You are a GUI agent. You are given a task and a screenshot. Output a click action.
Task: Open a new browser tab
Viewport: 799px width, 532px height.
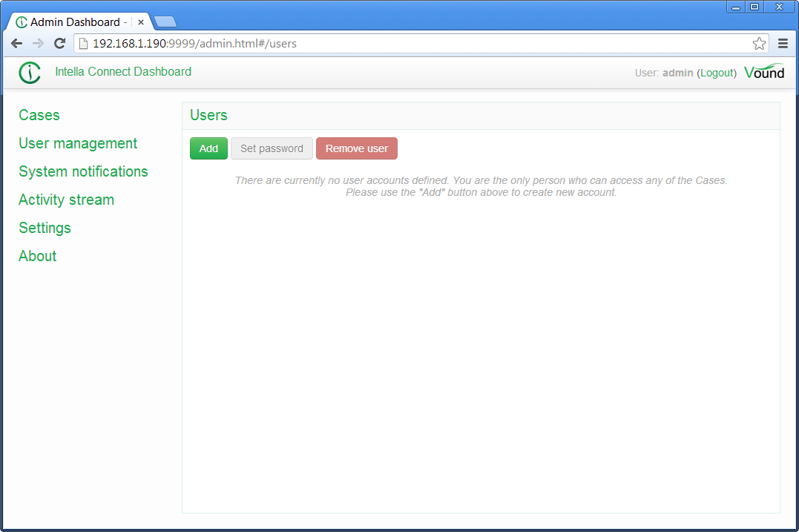[x=165, y=22]
